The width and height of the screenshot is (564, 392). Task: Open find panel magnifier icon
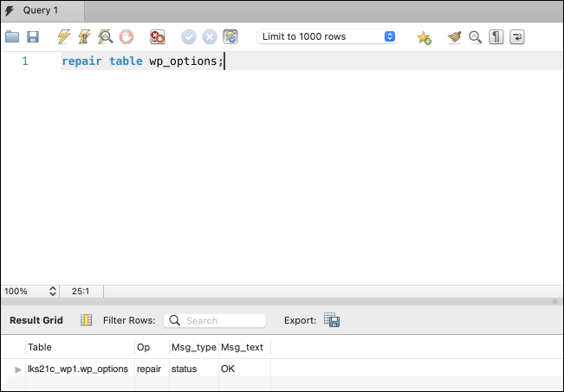pos(475,36)
